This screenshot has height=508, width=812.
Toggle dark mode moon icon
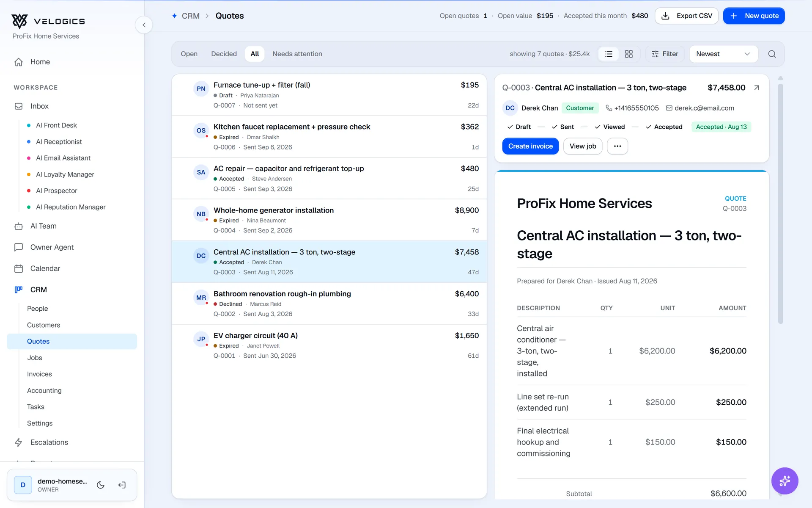101,485
